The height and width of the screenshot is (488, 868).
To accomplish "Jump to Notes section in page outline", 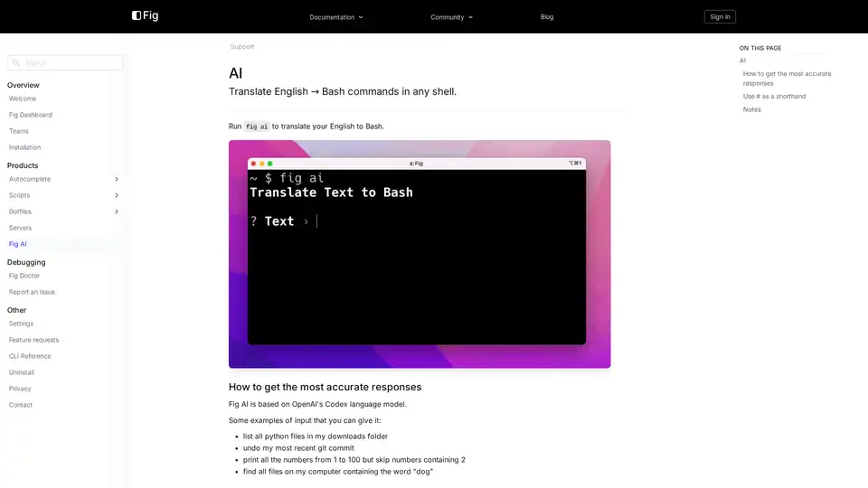I will coord(752,109).
